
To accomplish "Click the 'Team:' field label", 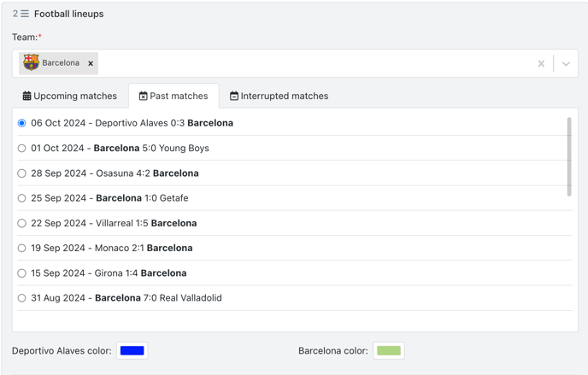I will [x=25, y=37].
